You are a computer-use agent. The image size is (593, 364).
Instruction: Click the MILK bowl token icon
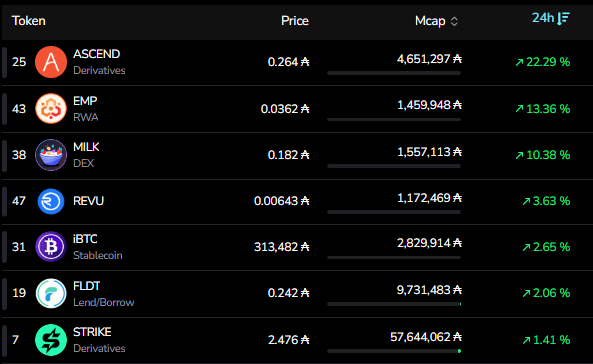51,155
